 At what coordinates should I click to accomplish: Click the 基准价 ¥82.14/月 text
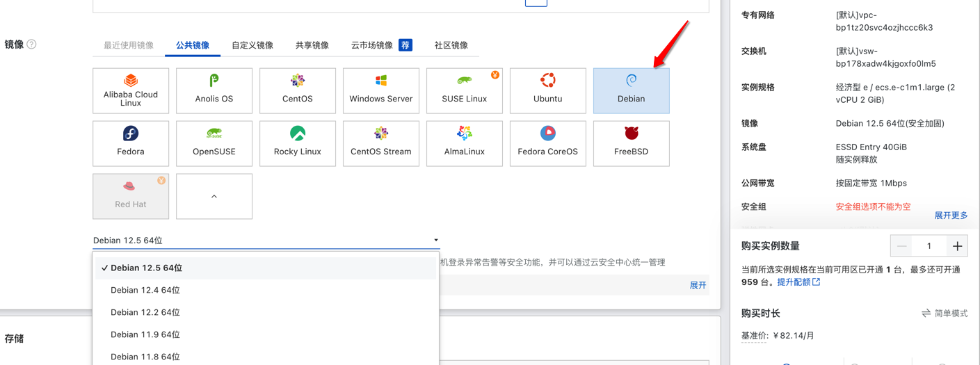tap(778, 336)
